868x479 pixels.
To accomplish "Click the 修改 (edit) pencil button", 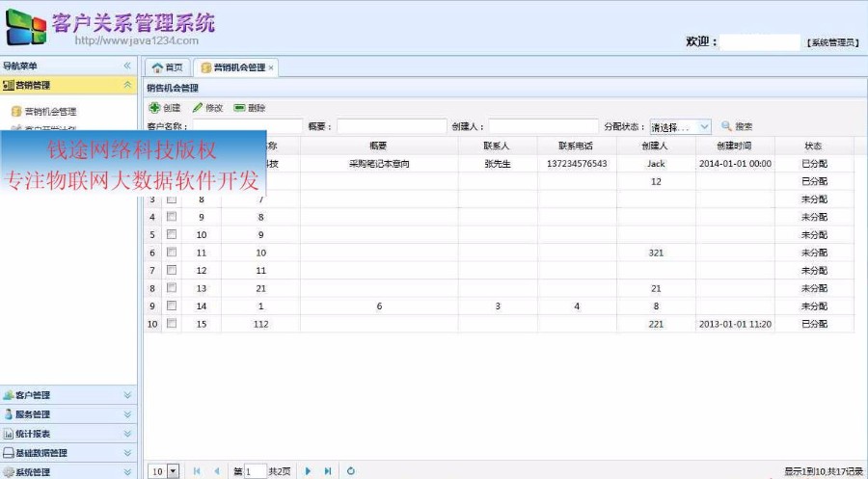I will [207, 108].
